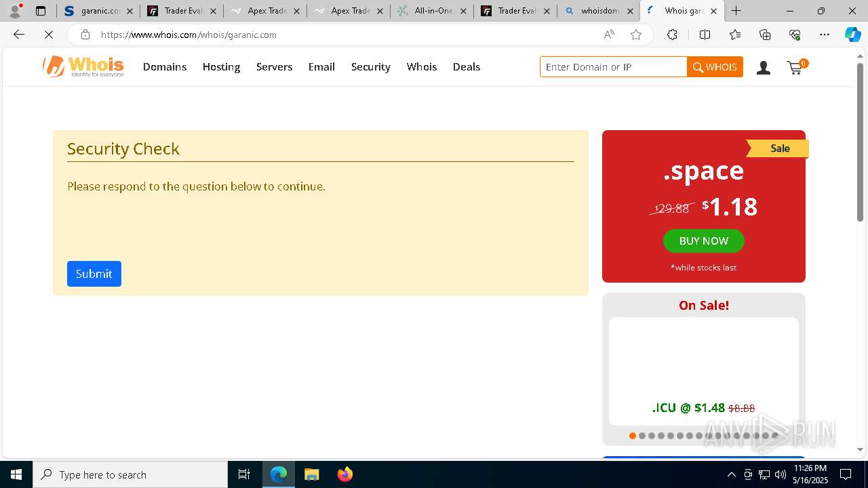Open browser Extensions icon
The image size is (868, 488).
[x=672, y=35]
